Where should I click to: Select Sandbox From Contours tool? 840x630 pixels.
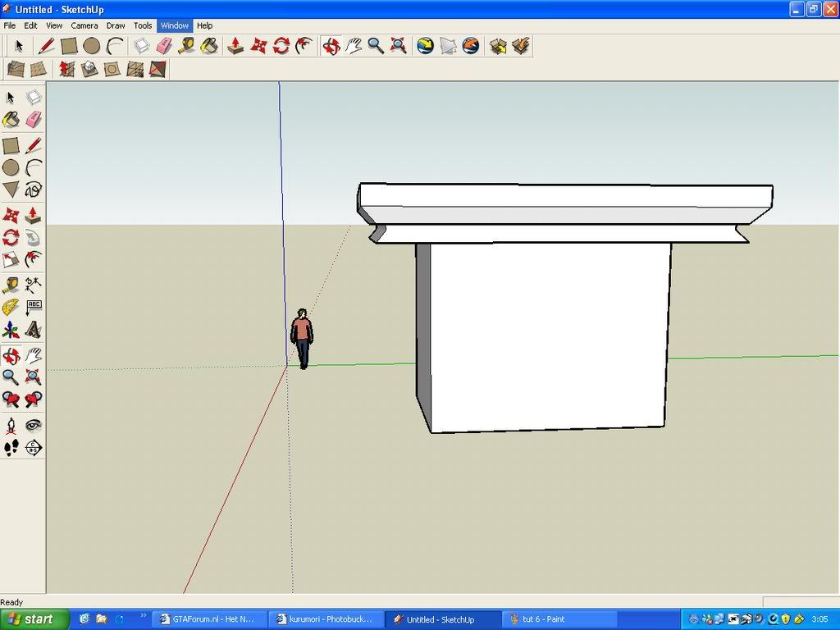point(16,69)
